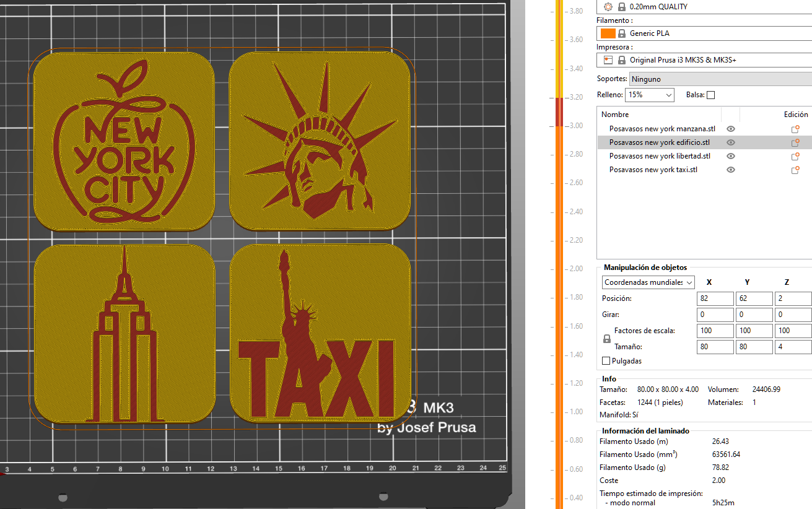Image resolution: width=812 pixels, height=509 pixels.
Task: Select the TAXI coaster on the bed
Action: tap(320, 333)
